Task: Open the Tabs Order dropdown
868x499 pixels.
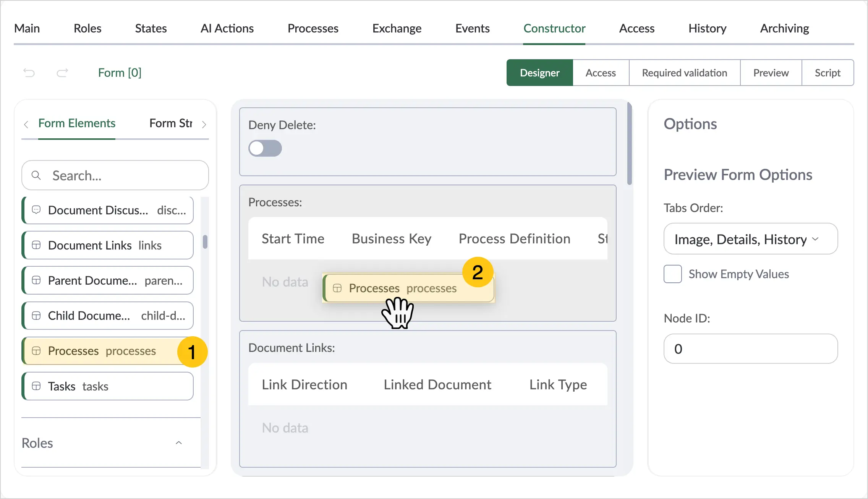Action: click(x=751, y=239)
